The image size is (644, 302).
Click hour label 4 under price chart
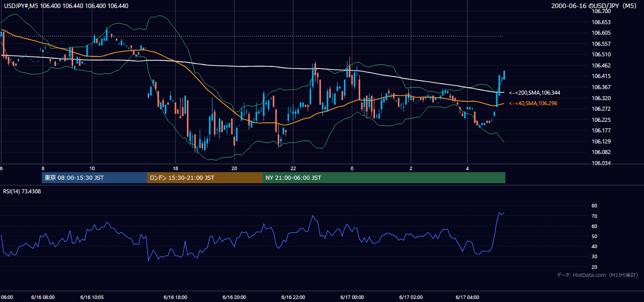[468, 168]
